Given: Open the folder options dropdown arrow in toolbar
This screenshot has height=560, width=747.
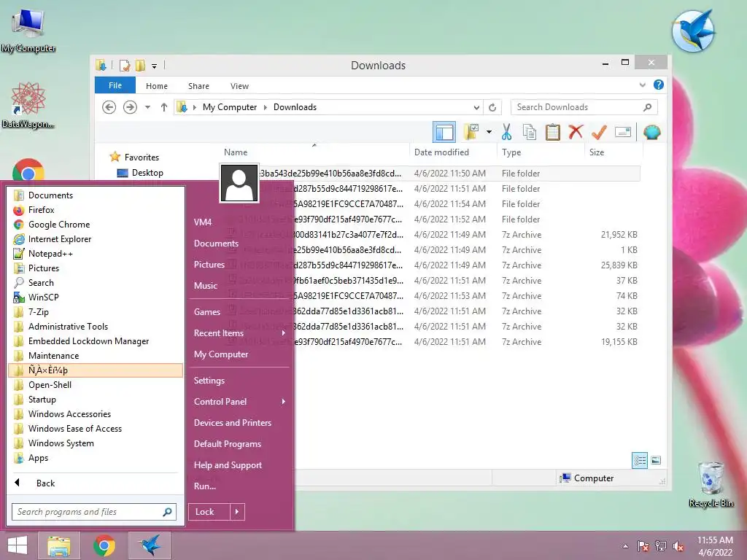Looking at the screenshot, I should tap(489, 132).
